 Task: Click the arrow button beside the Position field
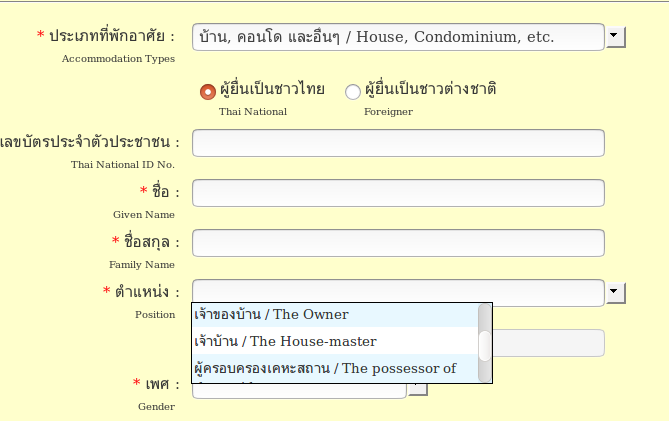point(616,292)
